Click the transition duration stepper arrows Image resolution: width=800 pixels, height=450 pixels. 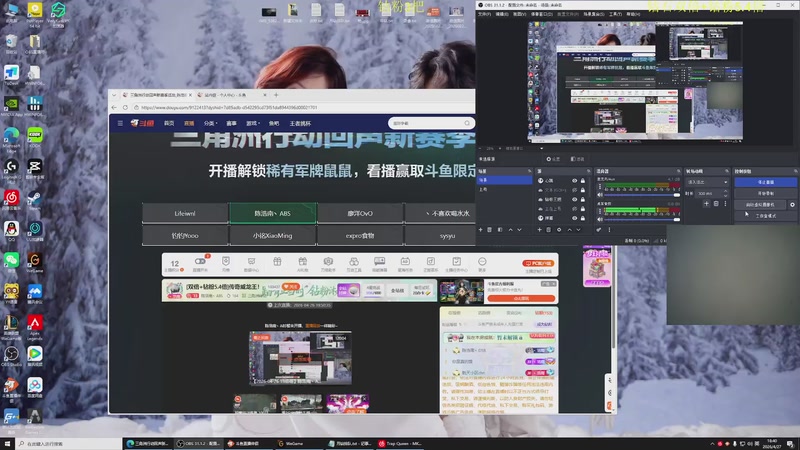tap(725, 193)
